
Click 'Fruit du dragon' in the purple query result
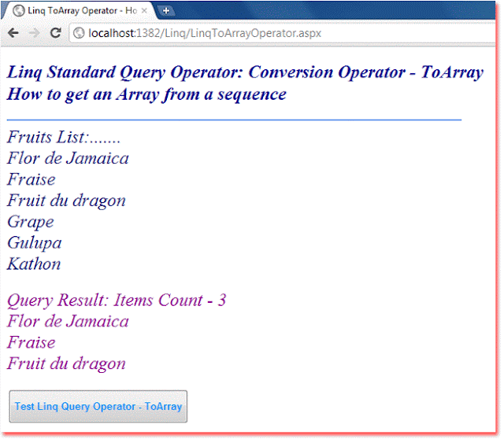tap(66, 364)
